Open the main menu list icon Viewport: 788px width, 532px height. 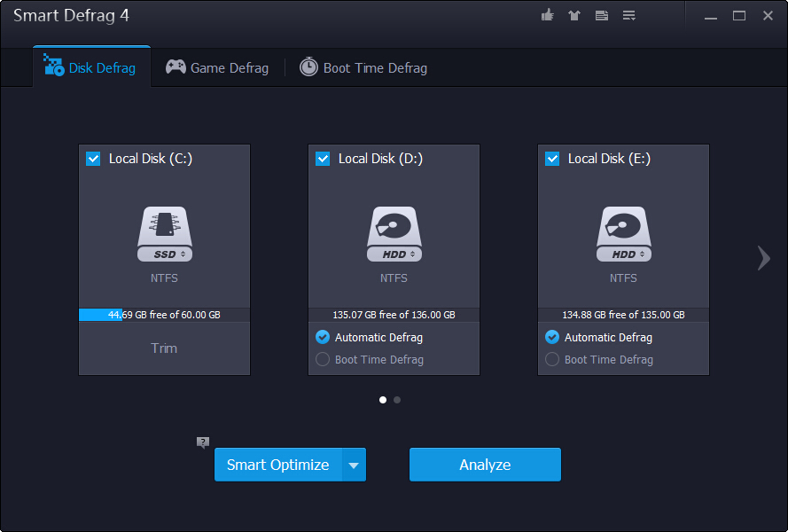coord(629,15)
